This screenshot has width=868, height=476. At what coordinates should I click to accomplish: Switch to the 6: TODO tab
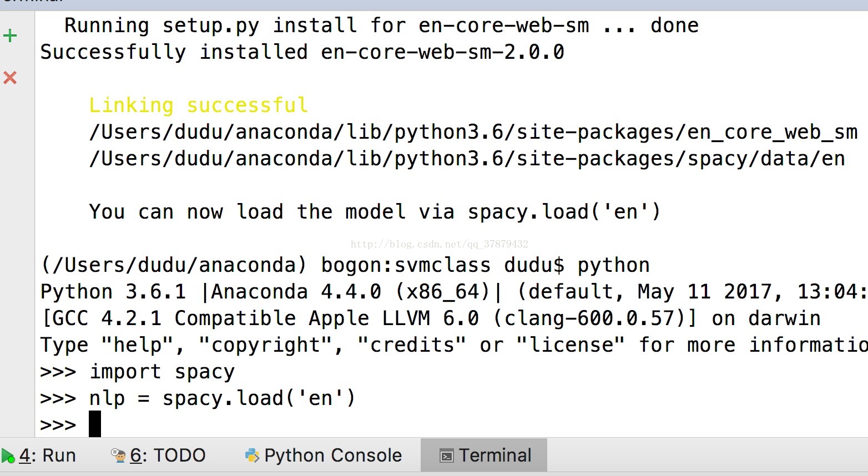point(159,455)
